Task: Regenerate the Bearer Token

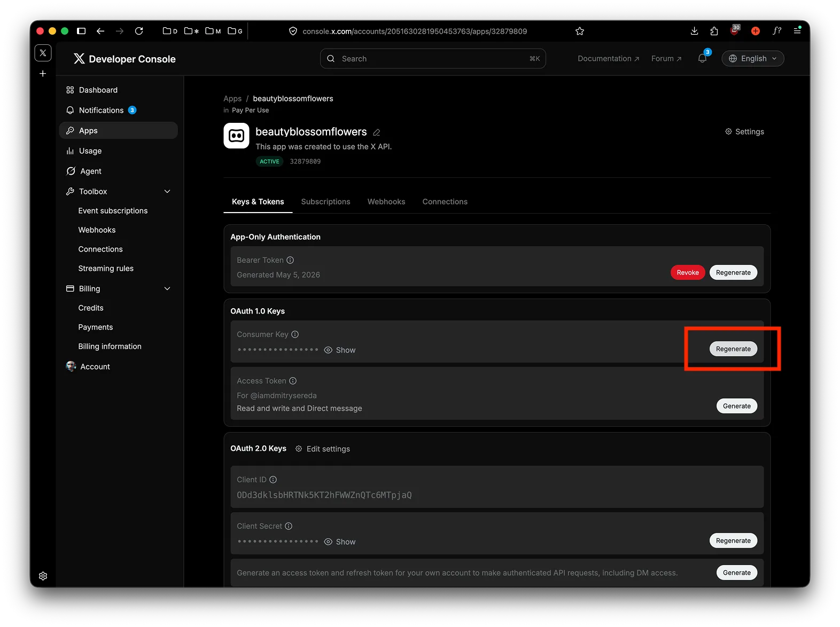Action: tap(733, 272)
